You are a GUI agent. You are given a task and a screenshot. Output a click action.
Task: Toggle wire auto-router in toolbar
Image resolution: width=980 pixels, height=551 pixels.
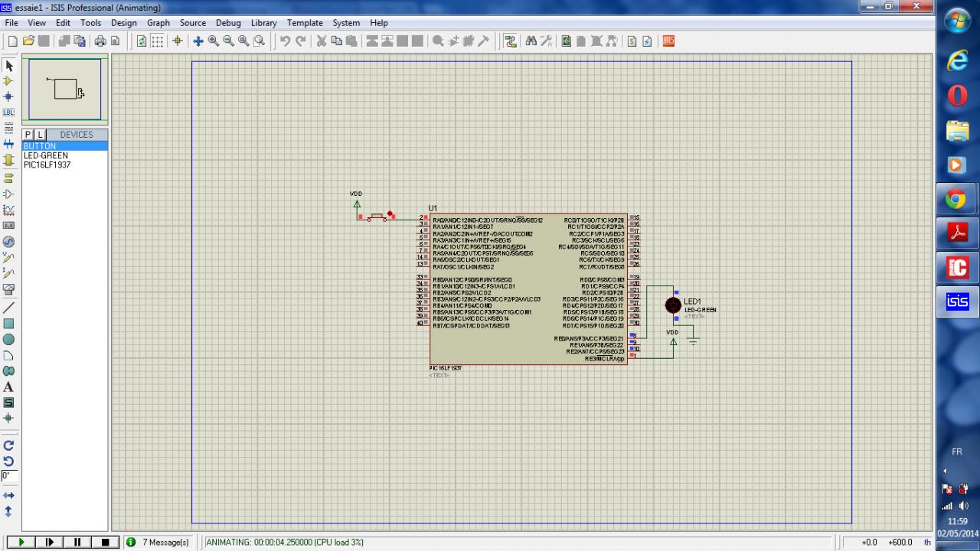click(511, 41)
